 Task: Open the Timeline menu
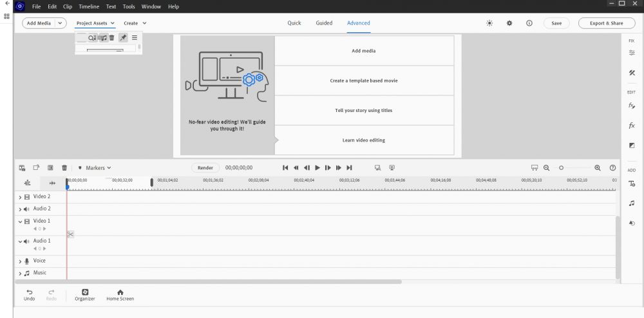click(89, 6)
